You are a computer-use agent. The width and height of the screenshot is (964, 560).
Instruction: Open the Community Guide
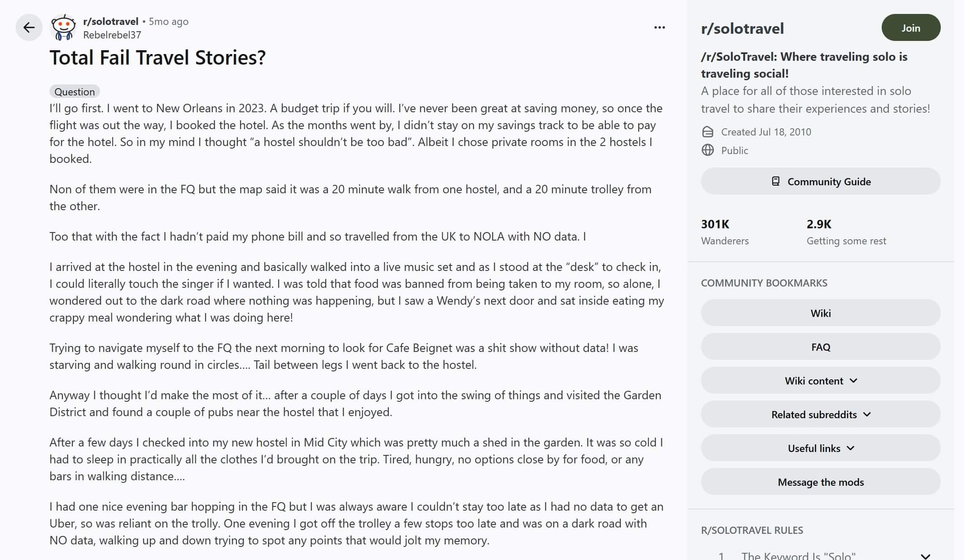click(x=820, y=182)
